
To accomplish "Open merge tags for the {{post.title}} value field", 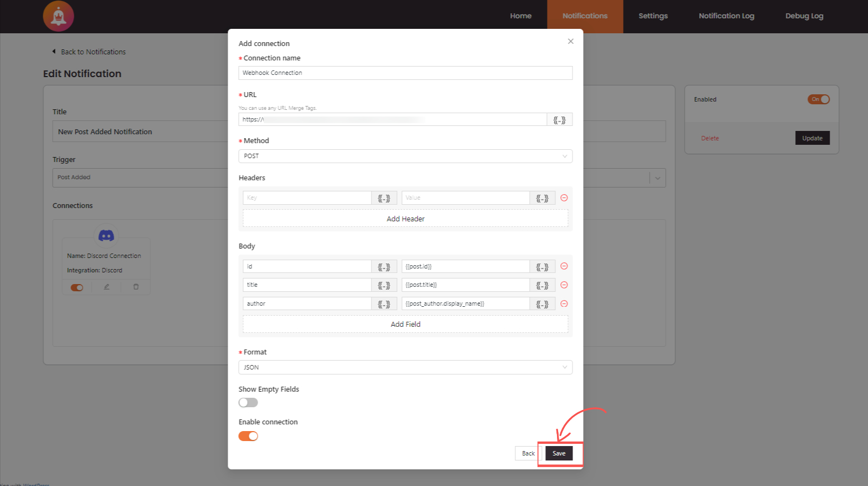I will click(x=542, y=285).
